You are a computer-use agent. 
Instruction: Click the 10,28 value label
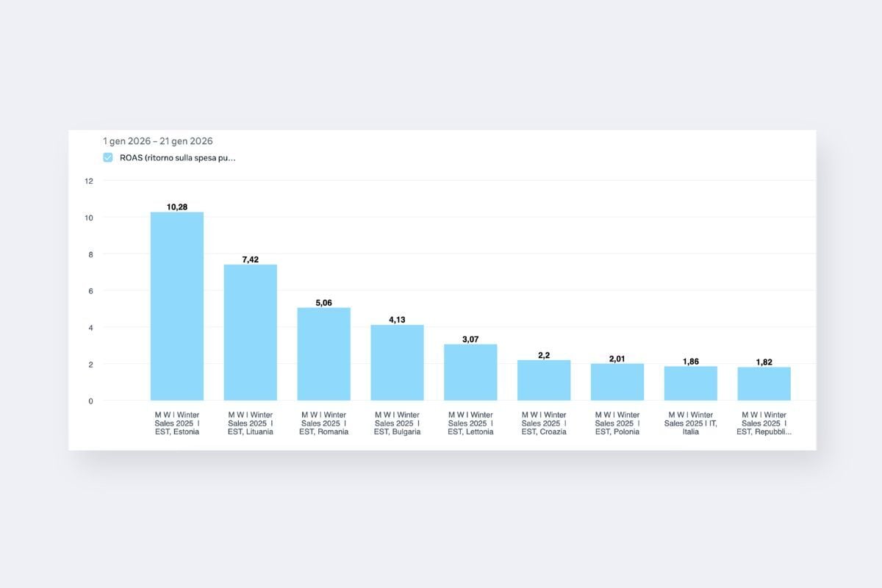tap(177, 207)
